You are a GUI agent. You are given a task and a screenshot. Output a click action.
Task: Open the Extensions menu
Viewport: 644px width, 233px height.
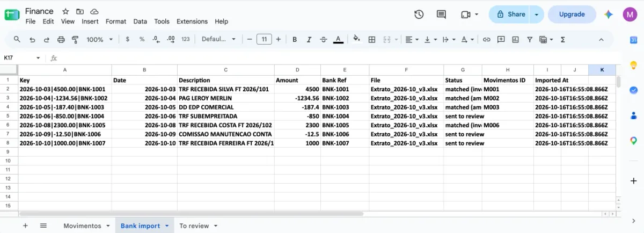[192, 21]
